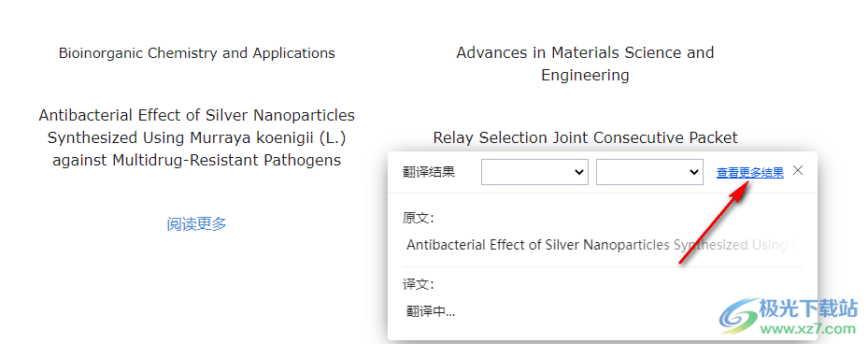Click the 极光下载站 watermark text

pyautogui.click(x=809, y=308)
